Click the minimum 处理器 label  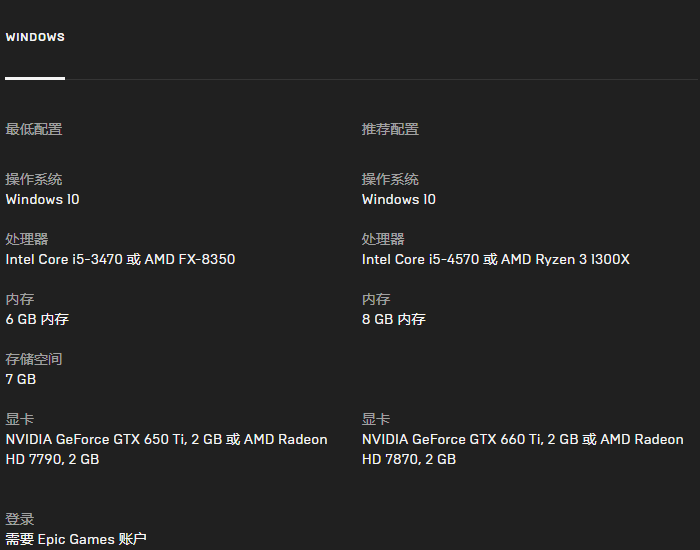27,239
